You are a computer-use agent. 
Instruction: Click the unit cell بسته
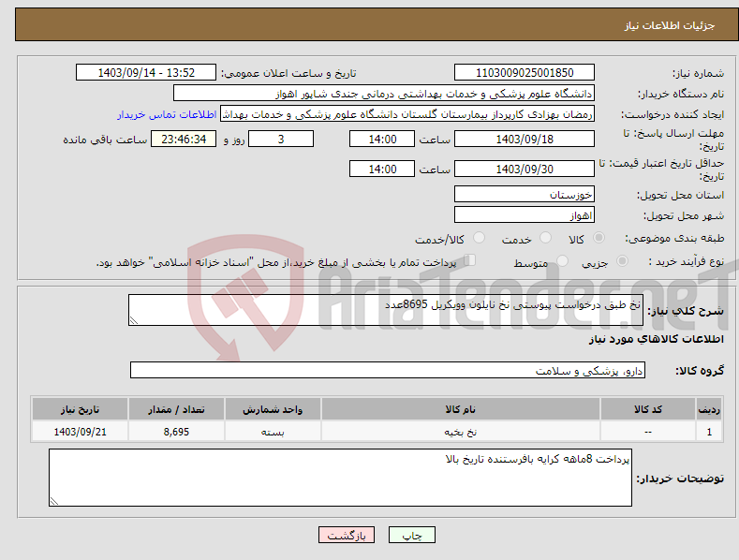[273, 432]
